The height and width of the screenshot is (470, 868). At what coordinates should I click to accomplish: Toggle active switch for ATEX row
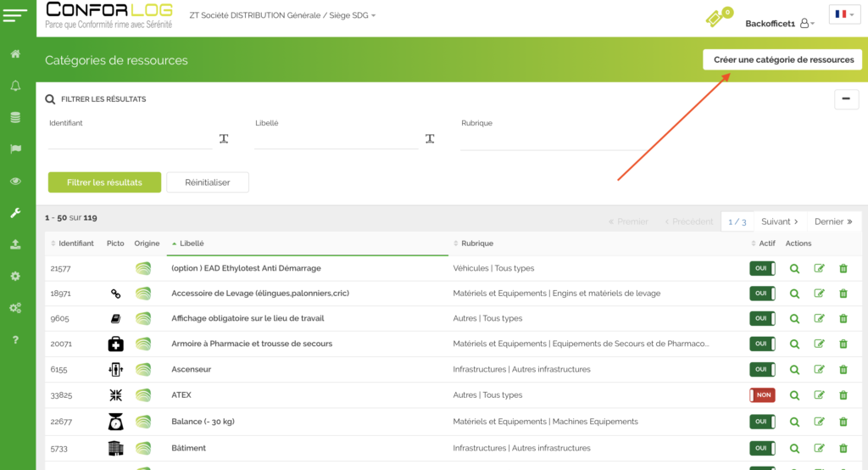click(762, 395)
